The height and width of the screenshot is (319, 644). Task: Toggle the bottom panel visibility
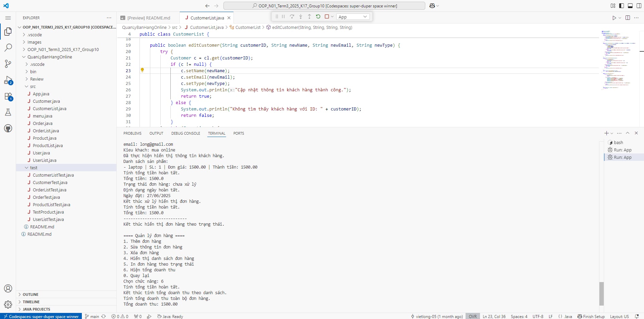[630, 6]
